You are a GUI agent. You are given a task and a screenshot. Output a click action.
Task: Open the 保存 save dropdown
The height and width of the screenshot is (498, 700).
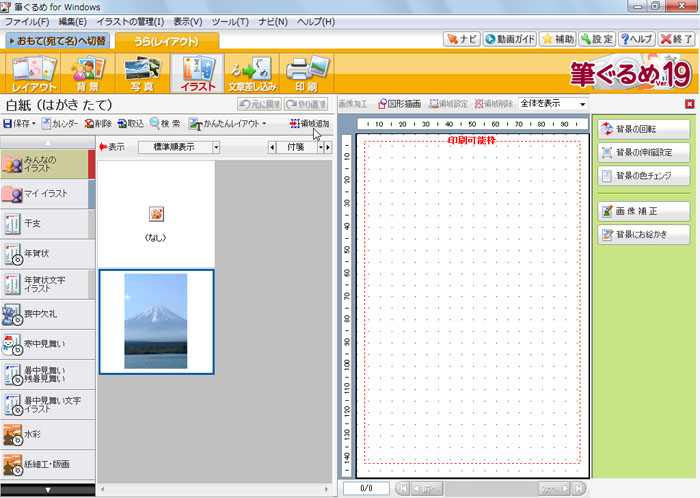pyautogui.click(x=20, y=124)
